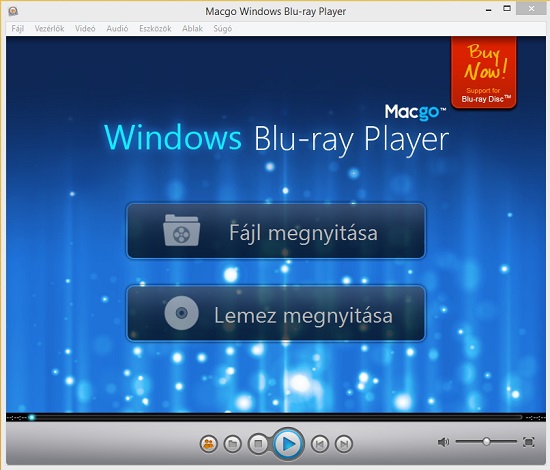Click the Fájl megnyitása button
This screenshot has height=470, width=550.
(x=276, y=231)
